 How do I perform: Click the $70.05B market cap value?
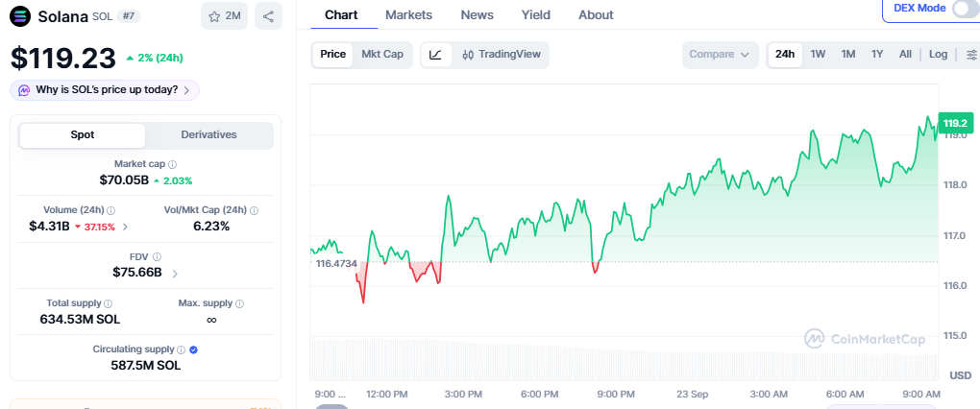tap(124, 180)
